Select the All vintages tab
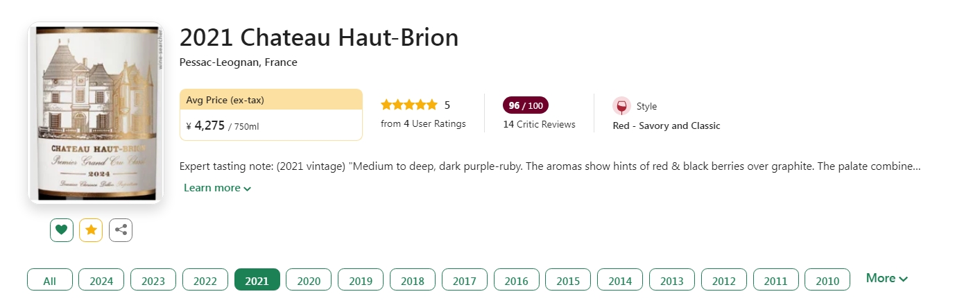The width and height of the screenshot is (980, 303). coord(50,280)
